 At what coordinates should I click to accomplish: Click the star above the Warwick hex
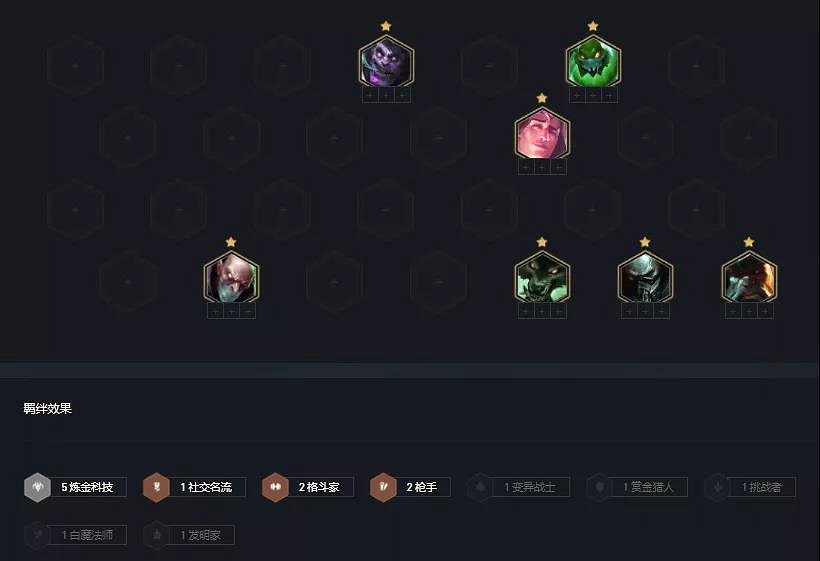(542, 242)
